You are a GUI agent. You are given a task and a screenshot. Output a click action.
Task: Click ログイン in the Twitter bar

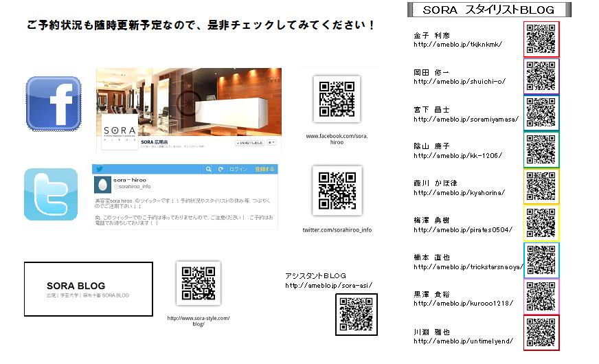click(238, 169)
